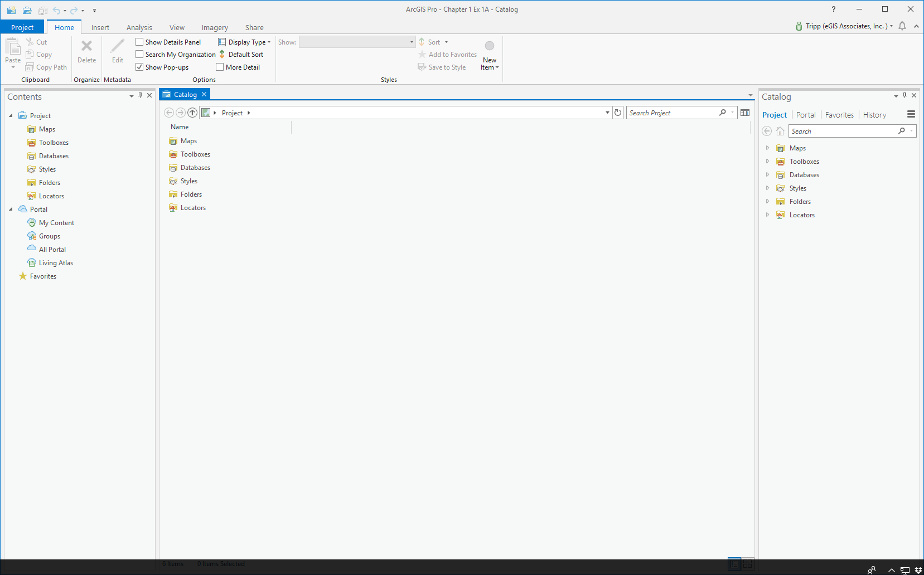
Task: Enable the More Detail checkbox
Action: click(x=220, y=67)
